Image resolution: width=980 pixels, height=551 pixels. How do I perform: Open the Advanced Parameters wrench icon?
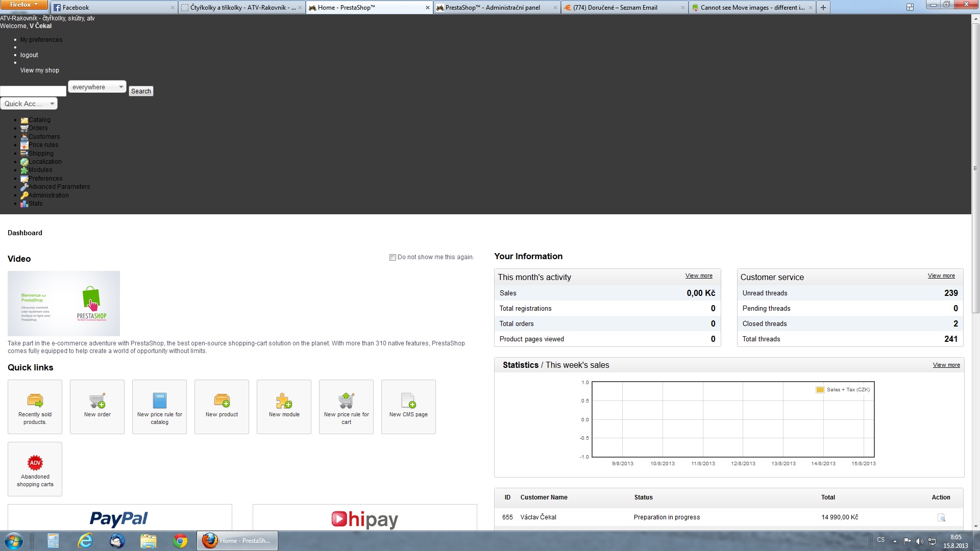tap(24, 187)
